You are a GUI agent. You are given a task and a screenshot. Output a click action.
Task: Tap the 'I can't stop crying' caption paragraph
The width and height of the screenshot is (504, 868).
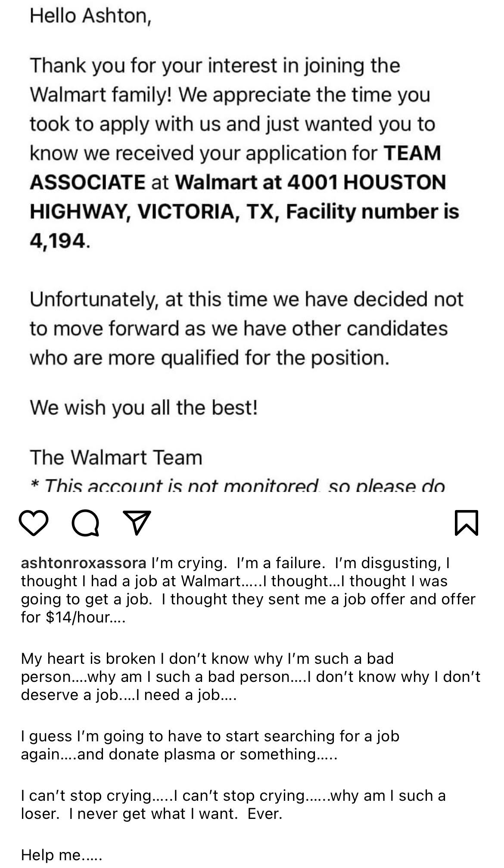point(233,805)
